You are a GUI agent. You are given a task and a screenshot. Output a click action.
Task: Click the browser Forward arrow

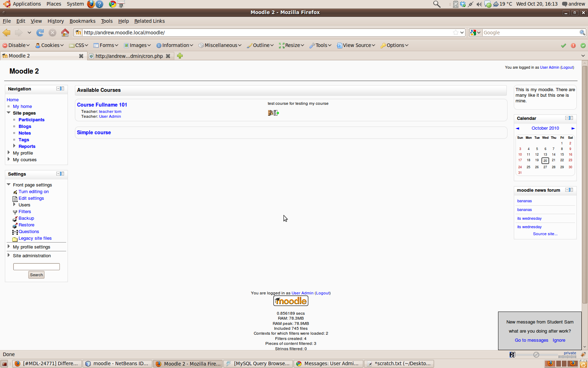pyautogui.click(x=19, y=33)
